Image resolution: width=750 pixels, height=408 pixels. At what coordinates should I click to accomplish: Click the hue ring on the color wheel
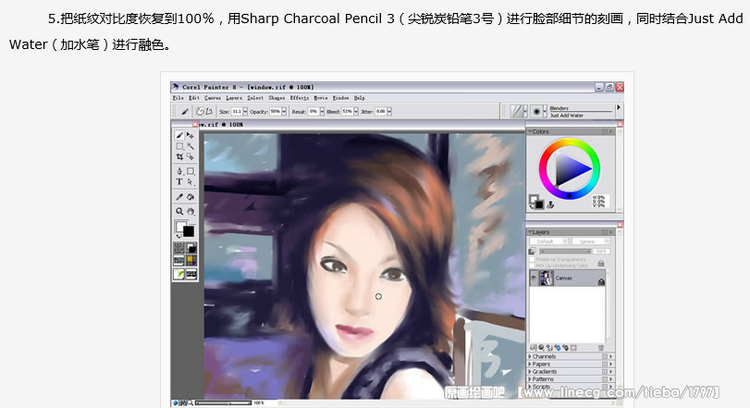pyautogui.click(x=569, y=142)
